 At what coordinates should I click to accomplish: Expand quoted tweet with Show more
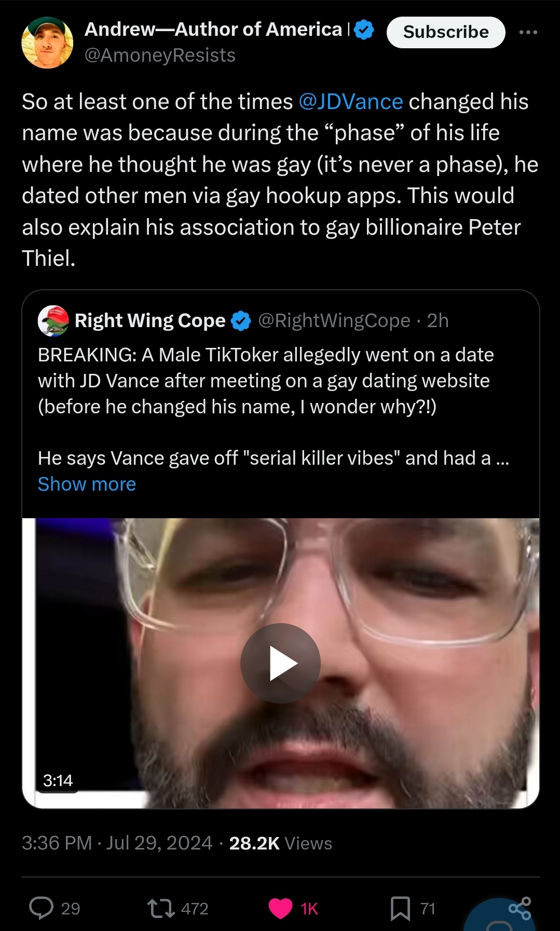87,484
